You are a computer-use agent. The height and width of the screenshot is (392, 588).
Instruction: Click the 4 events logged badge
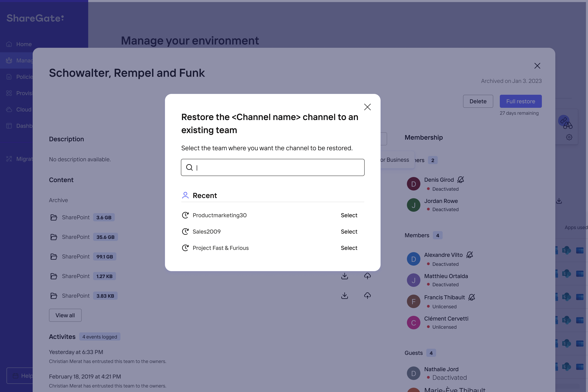(100, 336)
